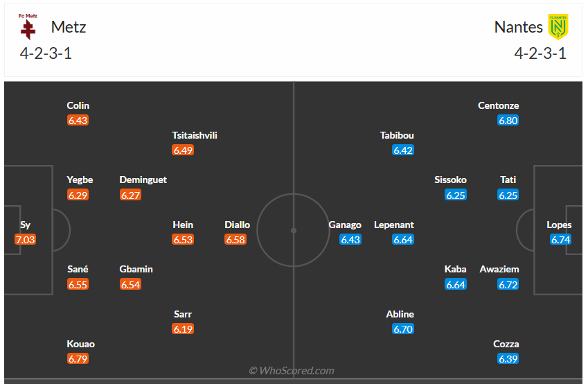Select goalkeeper Sy's 7.03 rating badge
588x384 pixels.
(25, 240)
